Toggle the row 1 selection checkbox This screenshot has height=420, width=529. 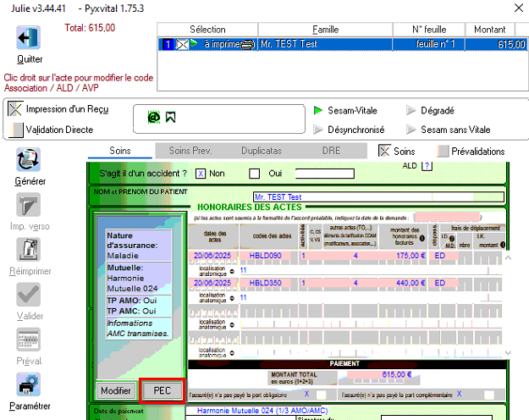pyautogui.click(x=182, y=44)
